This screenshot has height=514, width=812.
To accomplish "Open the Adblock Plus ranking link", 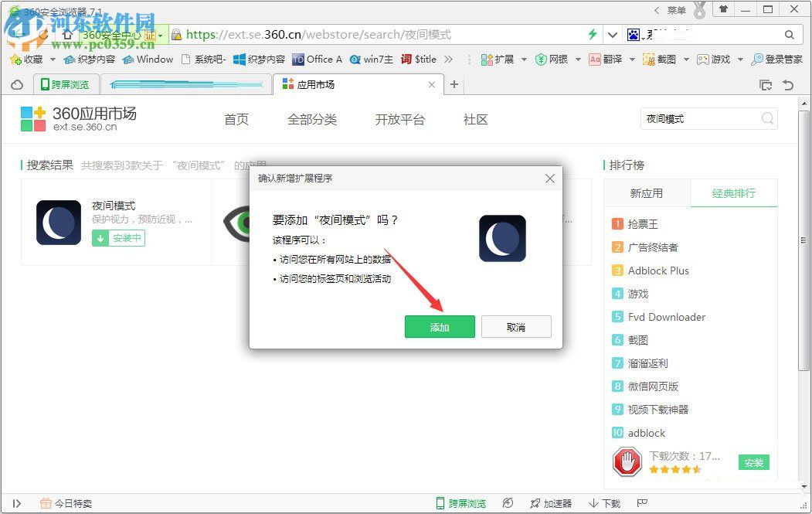I will [x=658, y=271].
